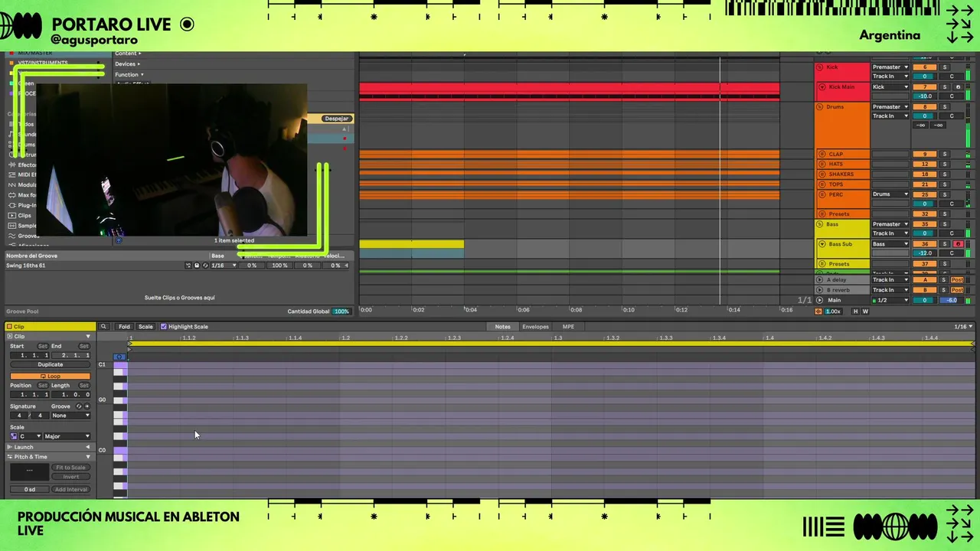Click the groove save disk icon
The height and width of the screenshot is (551, 980).
197,266
